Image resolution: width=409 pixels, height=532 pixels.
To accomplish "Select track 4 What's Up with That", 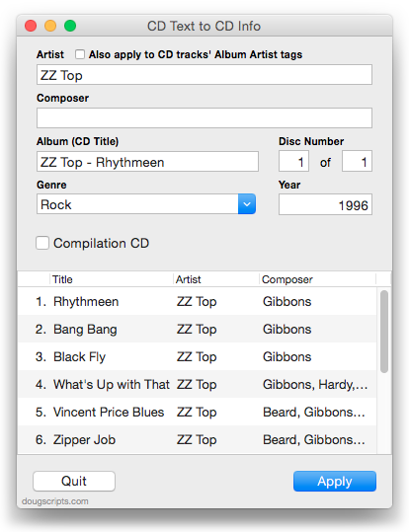I will (197, 384).
